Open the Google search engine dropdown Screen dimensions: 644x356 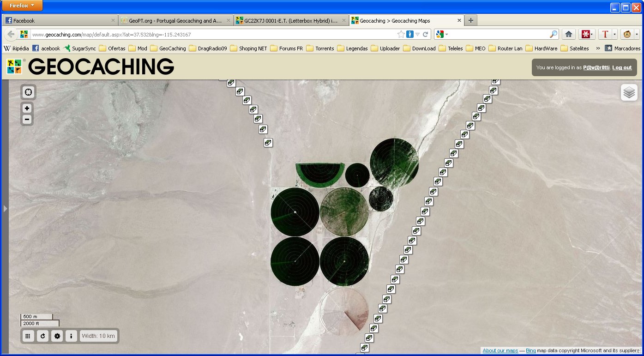(x=442, y=34)
